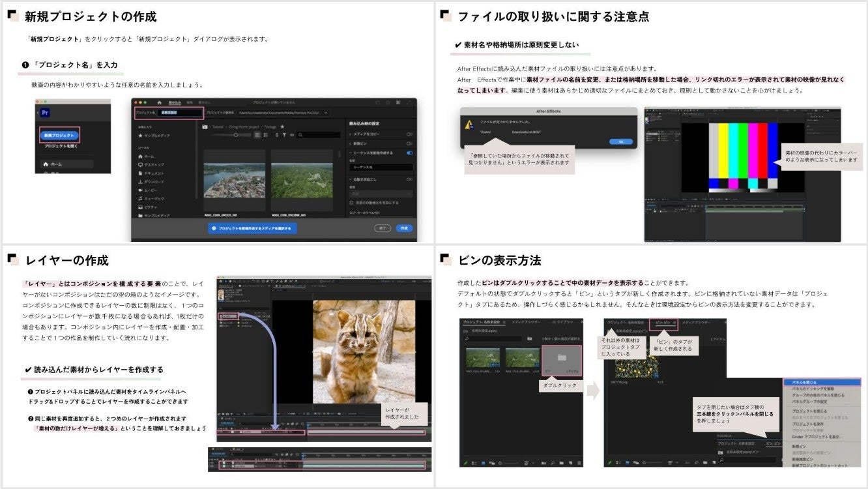Click the list view icon in left bin panel
The image size is (868, 489).
pos(474,462)
